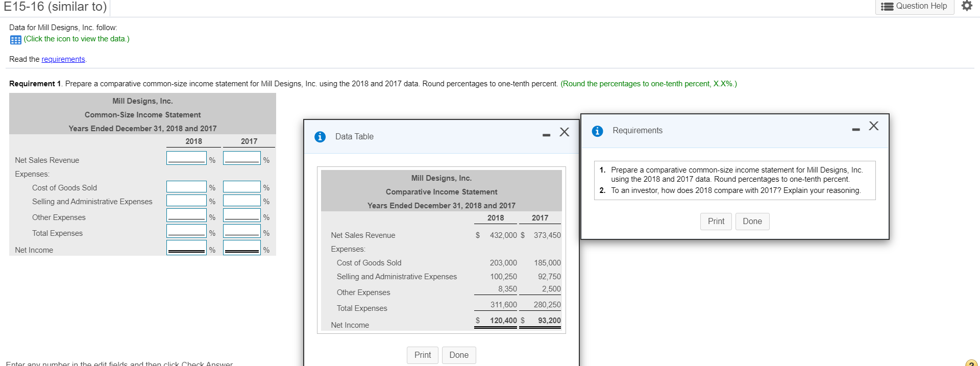980x366 pixels.
Task: Open the requirements link
Action: pyautogui.click(x=63, y=59)
